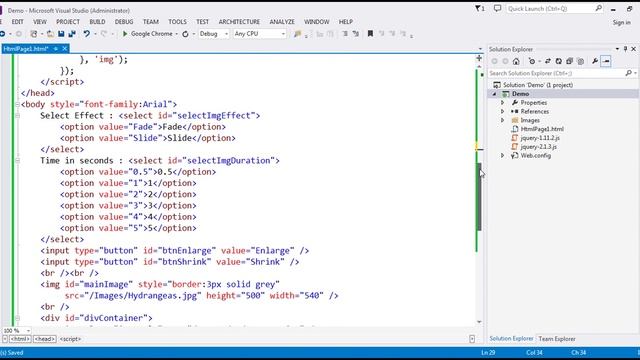The image size is (640, 360).
Task: Click the editor vertical scrollbar thumb
Action: (x=480, y=197)
